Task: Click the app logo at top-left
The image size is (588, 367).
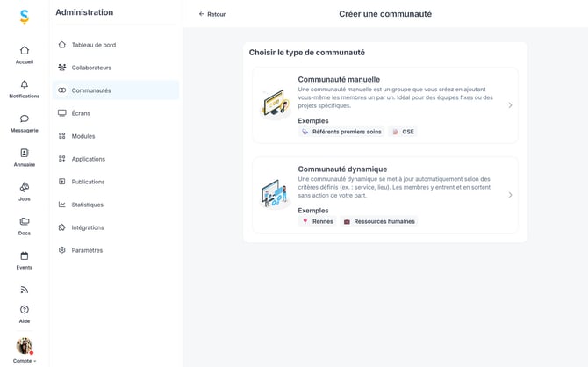Action: click(25, 17)
